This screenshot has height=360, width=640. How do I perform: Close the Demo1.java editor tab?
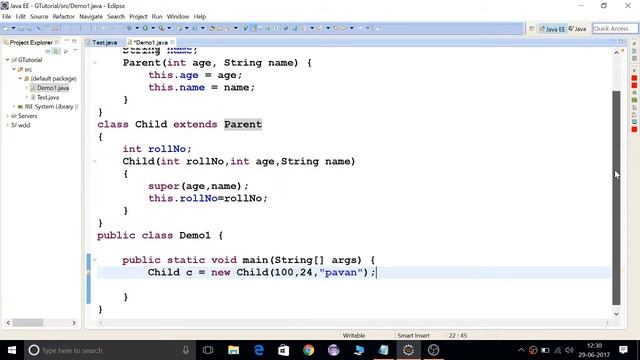173,42
